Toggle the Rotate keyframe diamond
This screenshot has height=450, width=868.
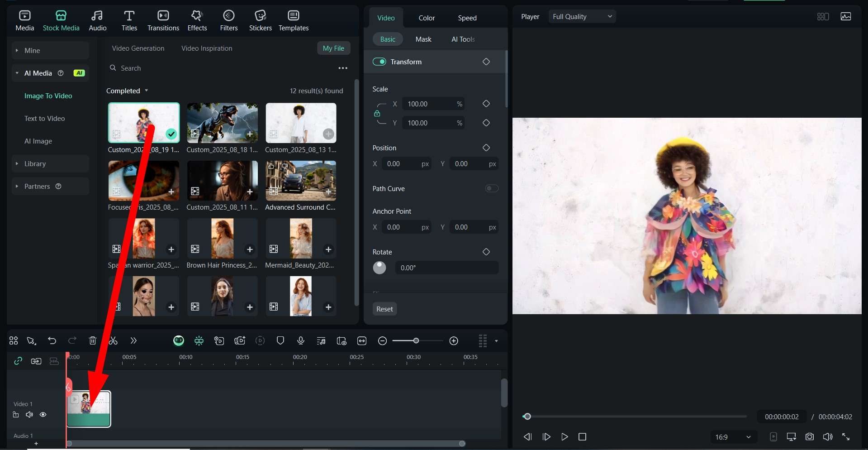pos(486,252)
